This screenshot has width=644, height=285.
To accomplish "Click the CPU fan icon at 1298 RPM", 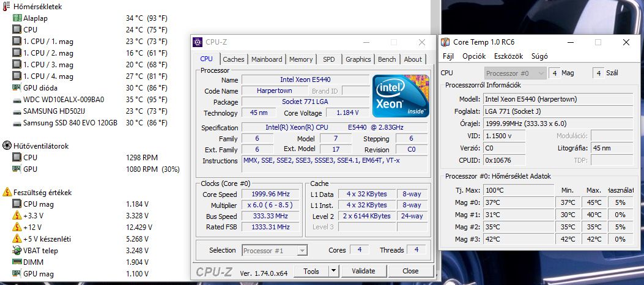I will [17, 157].
